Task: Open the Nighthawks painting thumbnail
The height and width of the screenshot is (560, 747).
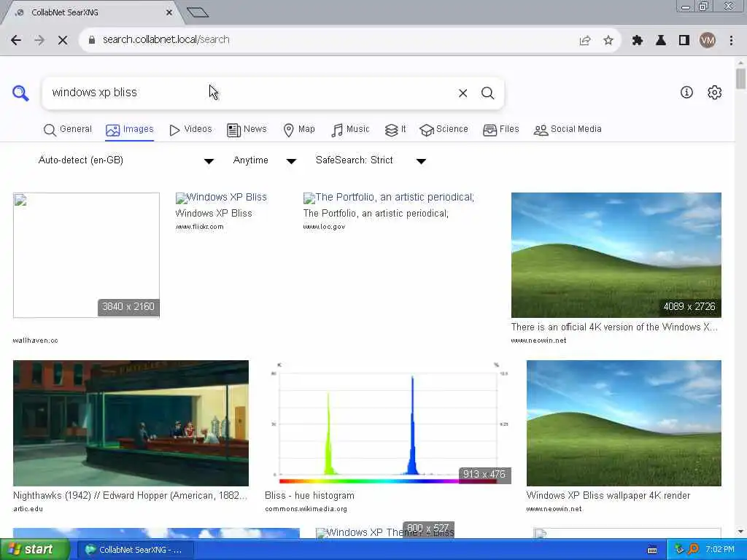Action: 131,424
